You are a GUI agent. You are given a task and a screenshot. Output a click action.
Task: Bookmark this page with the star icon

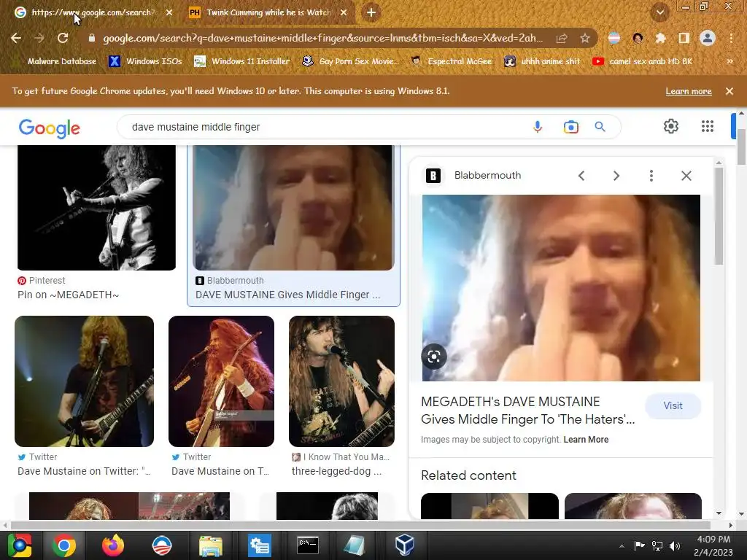(x=585, y=38)
